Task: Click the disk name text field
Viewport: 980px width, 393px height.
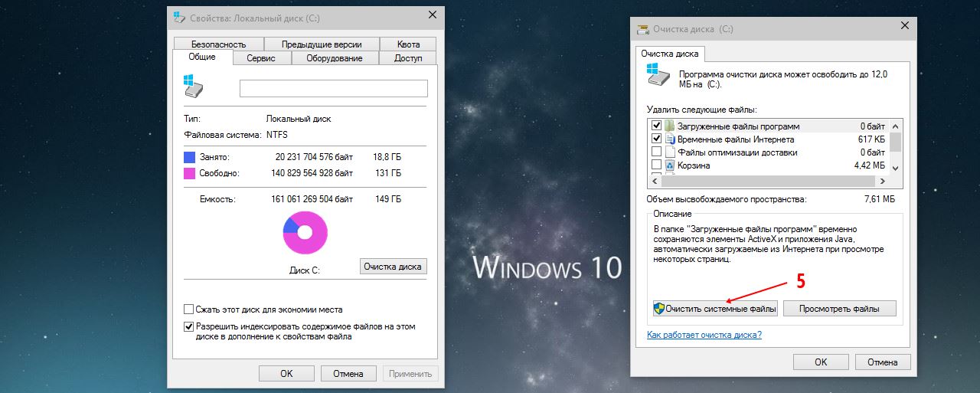Action: pyautogui.click(x=333, y=88)
